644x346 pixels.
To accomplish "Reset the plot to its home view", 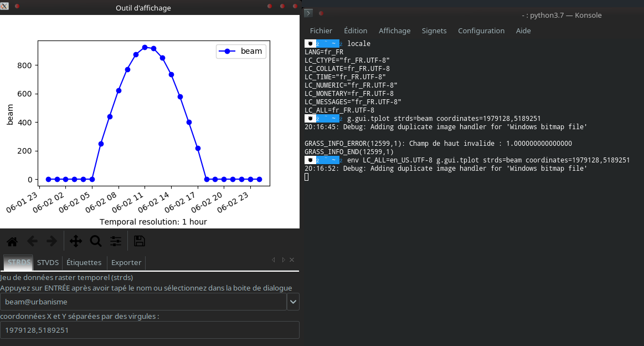I will [x=12, y=241].
